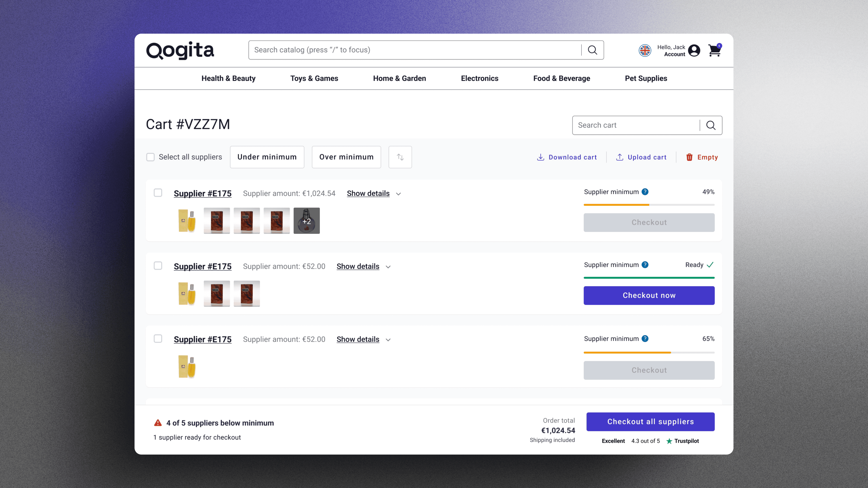Click 1 supplier ready for checkout
The width and height of the screenshot is (868, 488).
pos(197,437)
